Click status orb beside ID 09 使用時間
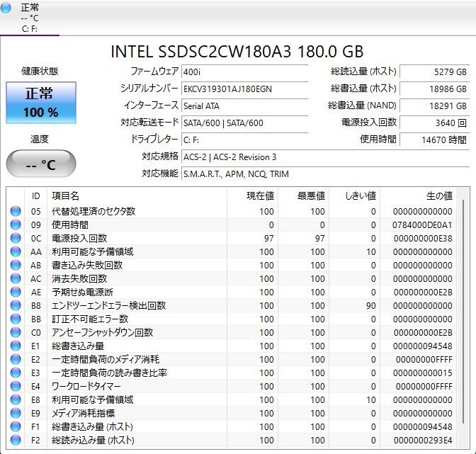 (x=16, y=225)
